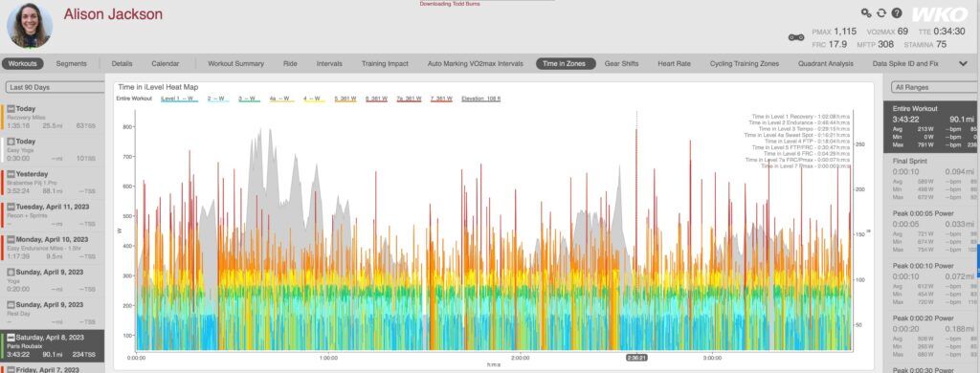980x373 pixels.
Task: Open the Training Impact chart tab
Action: [385, 64]
